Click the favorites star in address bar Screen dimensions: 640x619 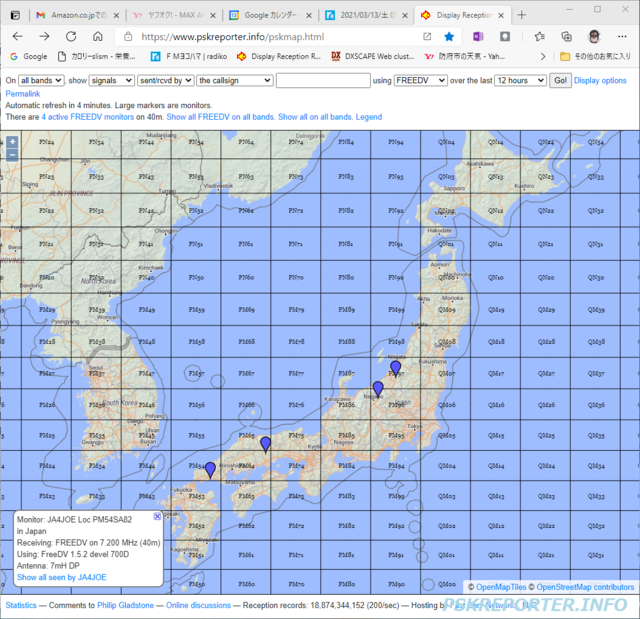(x=449, y=37)
